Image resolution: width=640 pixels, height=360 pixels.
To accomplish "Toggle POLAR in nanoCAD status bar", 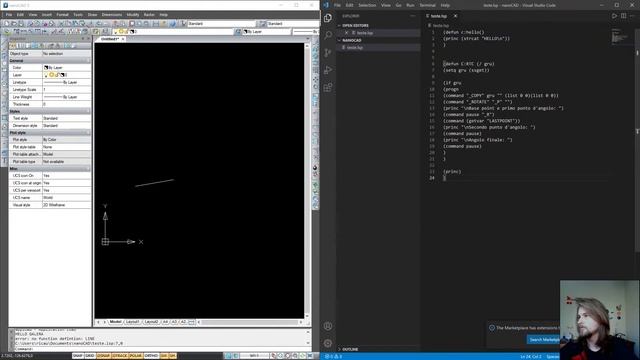I will tap(136, 356).
